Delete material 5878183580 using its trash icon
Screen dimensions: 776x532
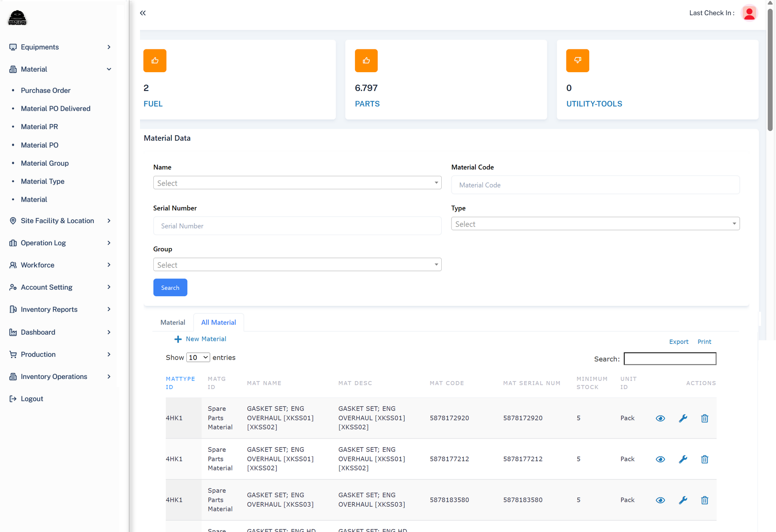point(705,500)
